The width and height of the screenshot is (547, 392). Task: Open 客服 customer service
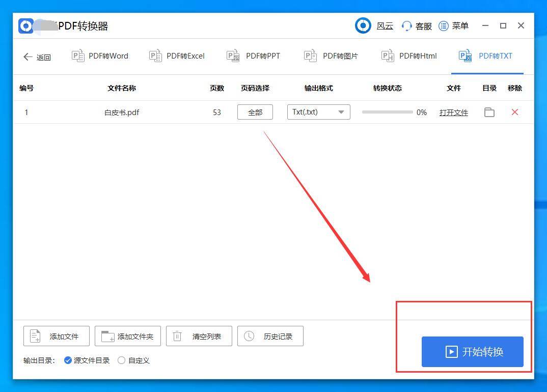click(424, 26)
